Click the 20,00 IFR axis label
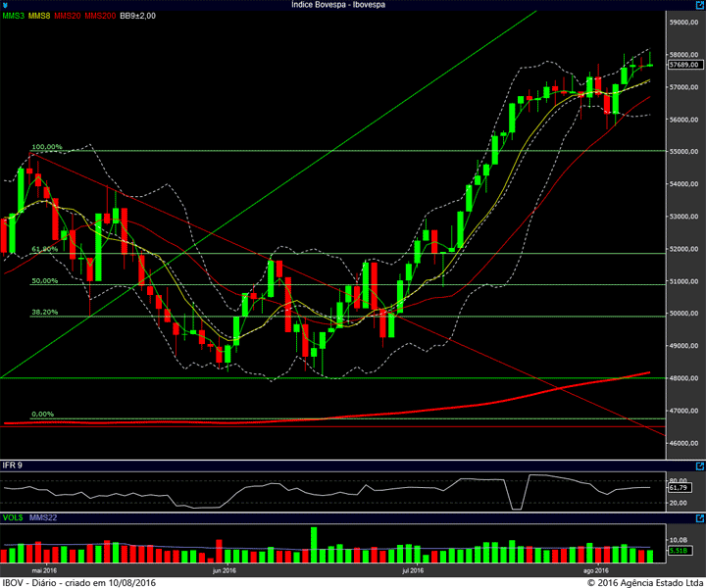Screen dimensions: 706x588 pyautogui.click(x=679, y=503)
